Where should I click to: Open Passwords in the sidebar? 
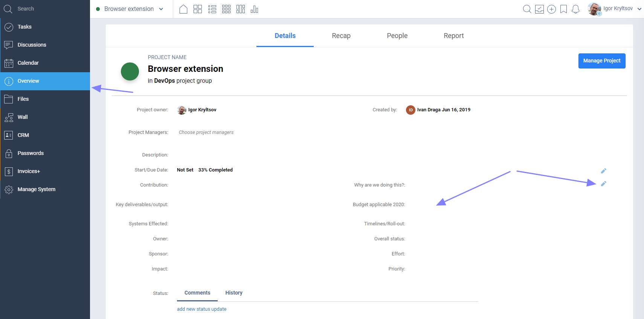click(x=31, y=153)
